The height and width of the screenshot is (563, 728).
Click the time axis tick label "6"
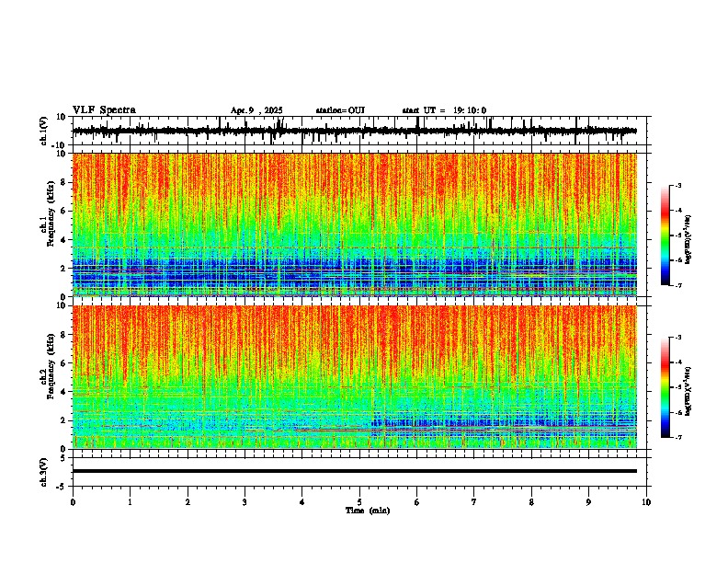(x=417, y=502)
